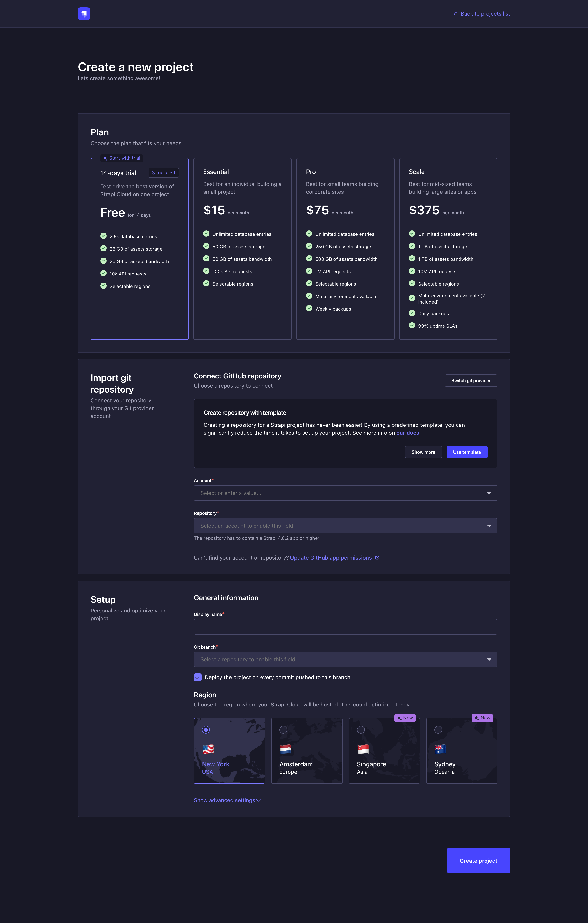Click the Australian flag on the Sydney card
Screen dimensions: 588x923
coord(441,749)
